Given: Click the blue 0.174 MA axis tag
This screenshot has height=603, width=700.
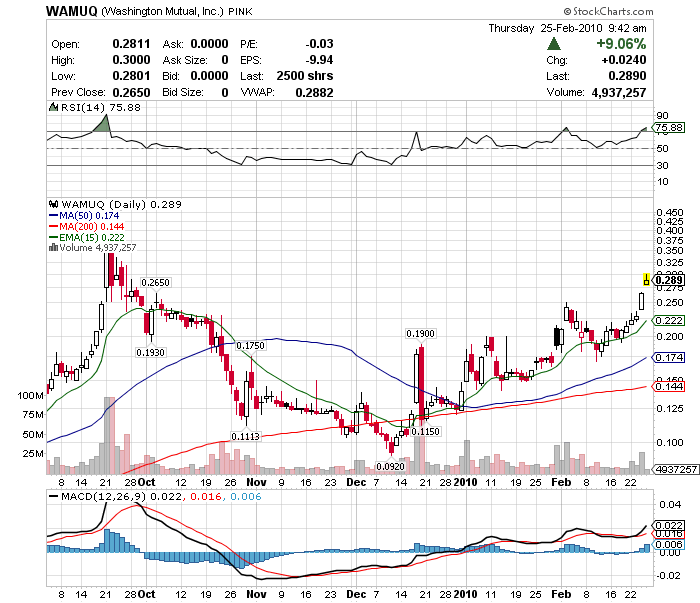Looking at the screenshot, I should click(669, 358).
